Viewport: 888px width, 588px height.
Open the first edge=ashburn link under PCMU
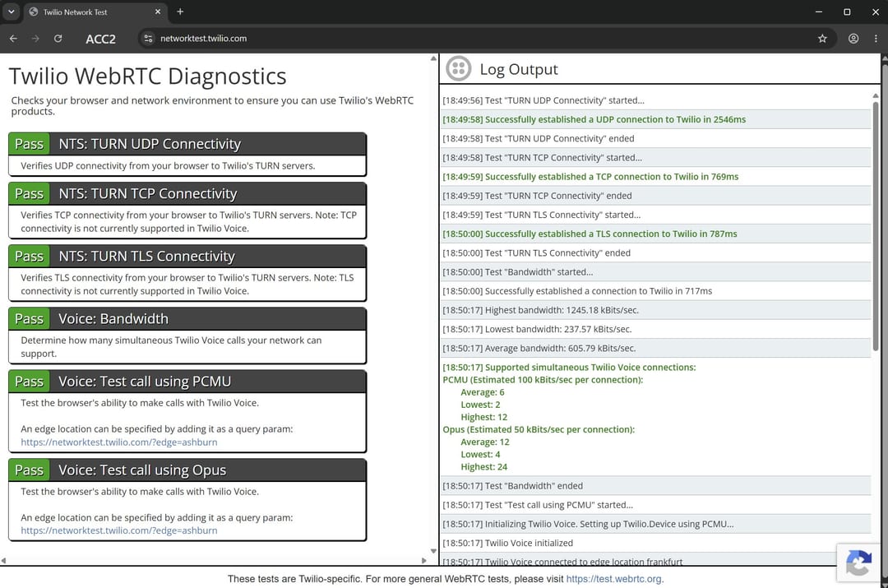pyautogui.click(x=119, y=442)
